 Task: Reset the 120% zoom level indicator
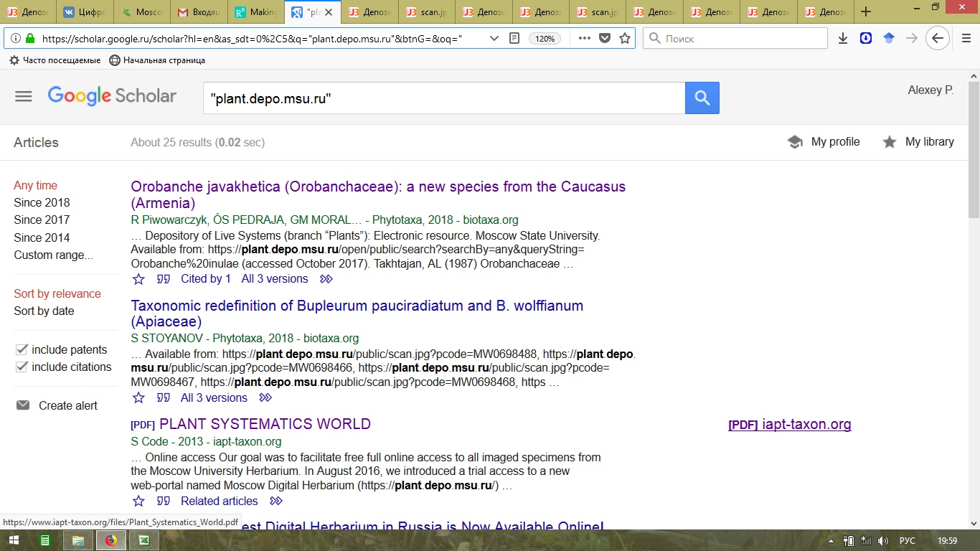[x=545, y=39]
